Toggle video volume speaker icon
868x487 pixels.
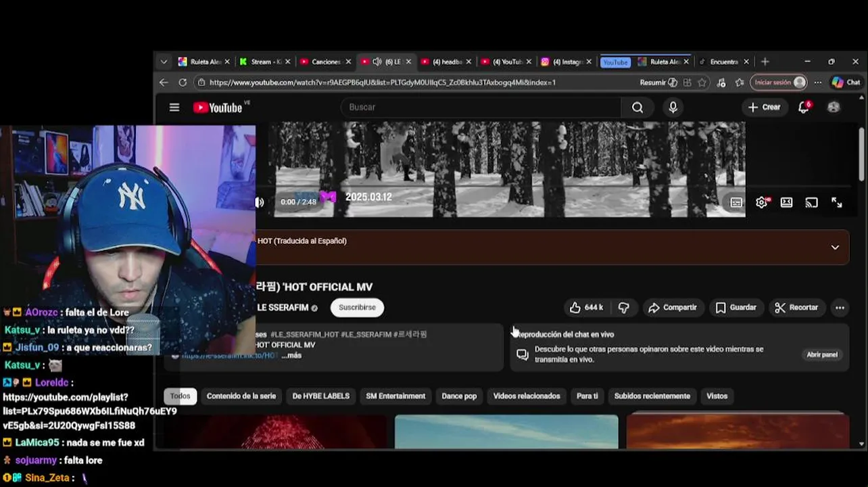pos(260,202)
